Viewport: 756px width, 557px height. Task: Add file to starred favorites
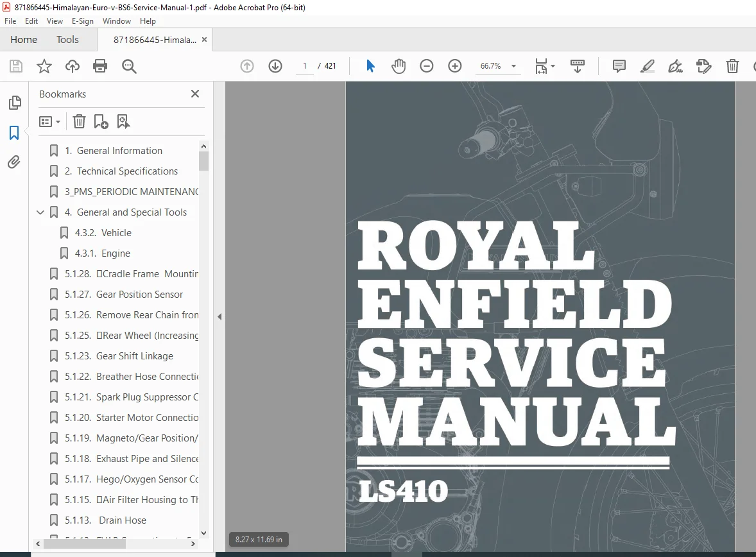[44, 66]
